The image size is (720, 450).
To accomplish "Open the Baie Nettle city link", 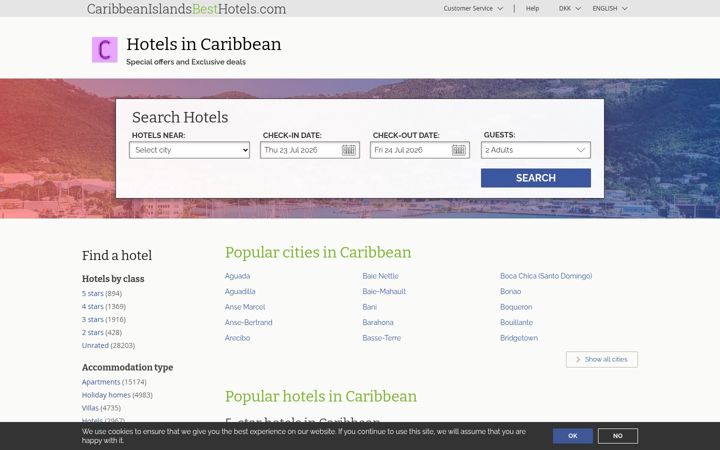I will pyautogui.click(x=380, y=276).
